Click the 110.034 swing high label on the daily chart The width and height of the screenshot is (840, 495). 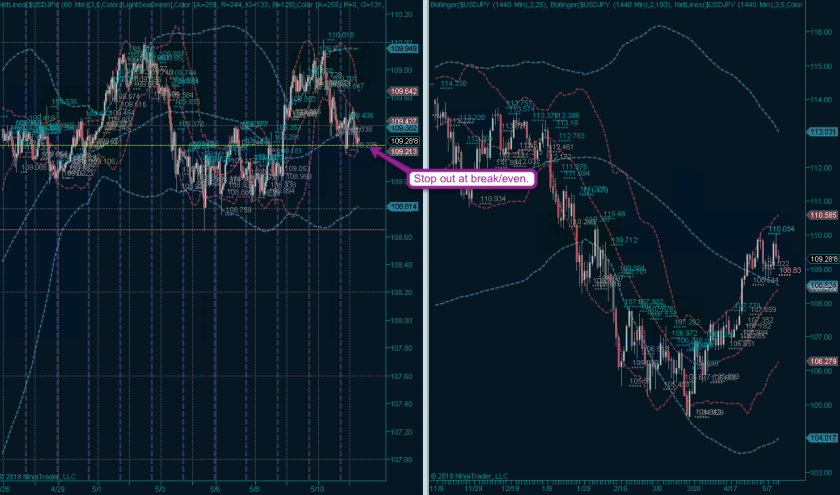pos(782,229)
